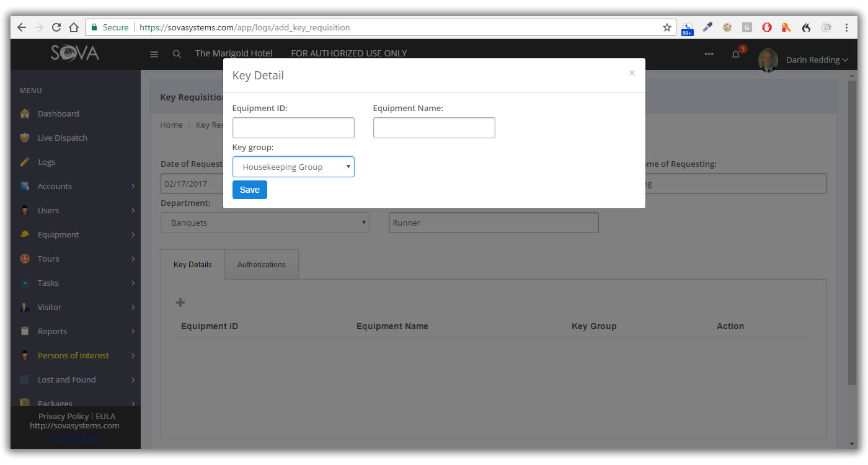This screenshot has height=465, width=868.
Task: Reload the page with the refresh icon
Action: click(x=56, y=27)
